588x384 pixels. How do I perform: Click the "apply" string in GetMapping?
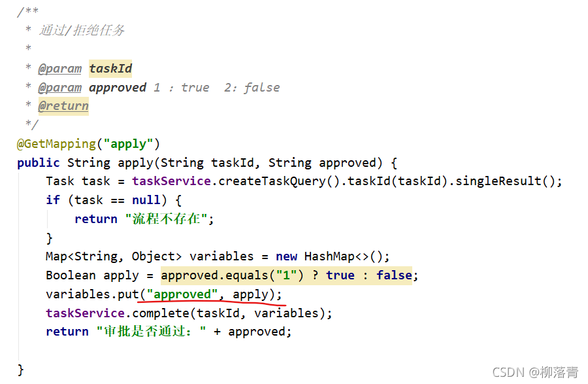tap(128, 144)
